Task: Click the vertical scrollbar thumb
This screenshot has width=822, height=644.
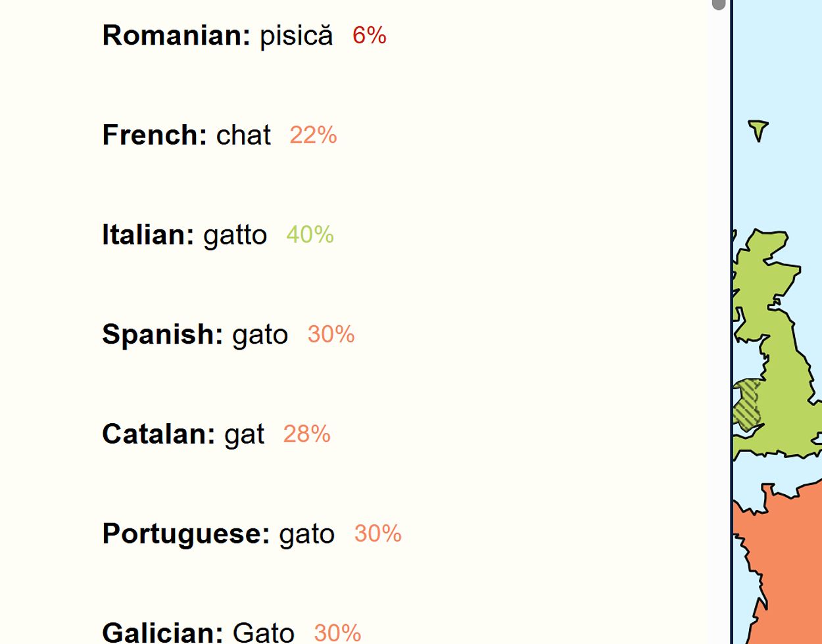Action: pyautogui.click(x=718, y=5)
